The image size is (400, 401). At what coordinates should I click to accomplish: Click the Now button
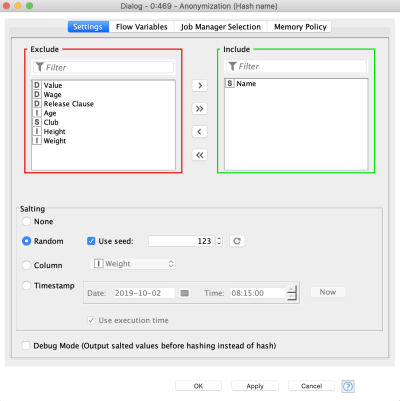pyautogui.click(x=328, y=292)
